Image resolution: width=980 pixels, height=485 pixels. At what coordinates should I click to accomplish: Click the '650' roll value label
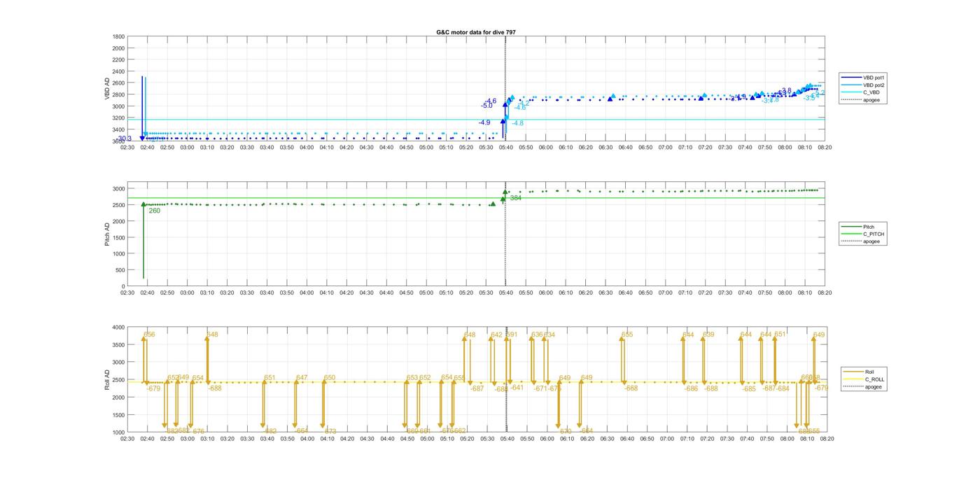[x=330, y=378]
